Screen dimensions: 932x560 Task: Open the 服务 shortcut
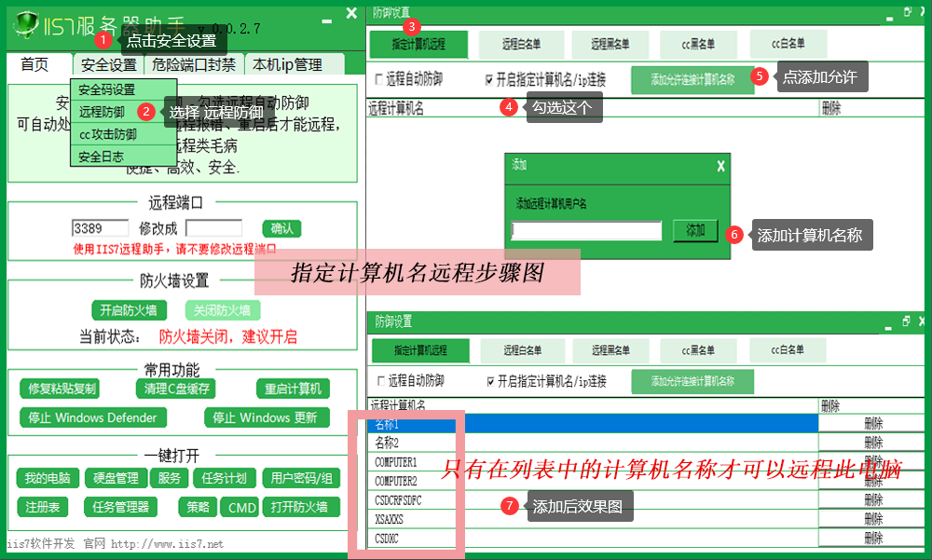coord(170,478)
